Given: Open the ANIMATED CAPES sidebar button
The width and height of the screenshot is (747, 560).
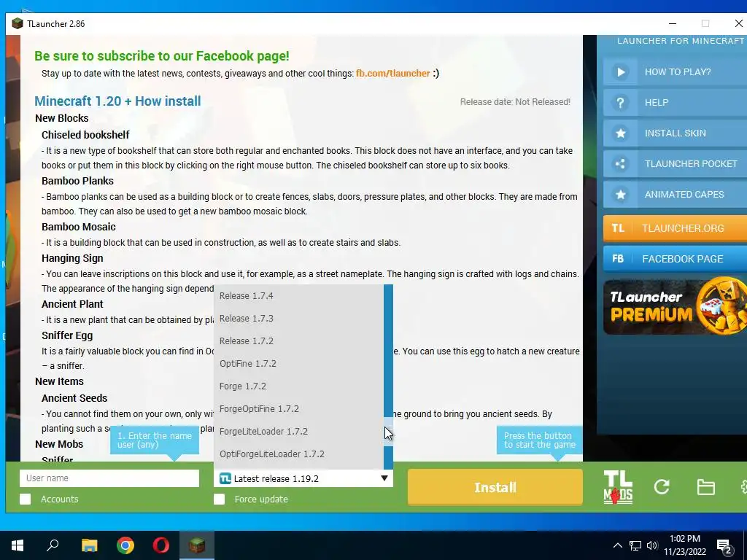Looking at the screenshot, I should pos(675,194).
